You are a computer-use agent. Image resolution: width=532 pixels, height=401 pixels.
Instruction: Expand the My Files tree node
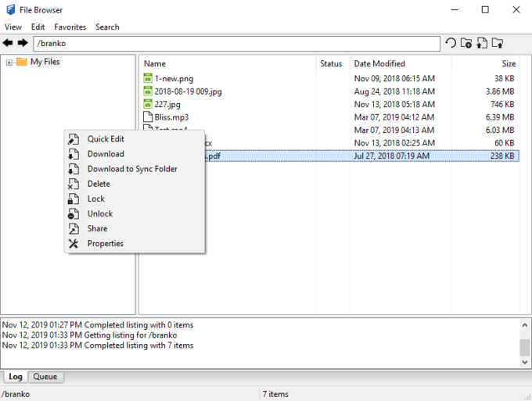(9, 63)
